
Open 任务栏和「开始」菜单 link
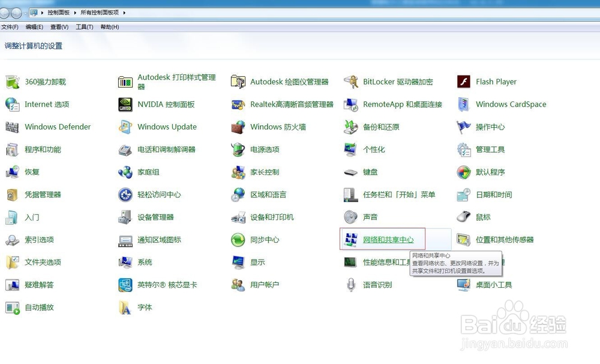tap(399, 195)
